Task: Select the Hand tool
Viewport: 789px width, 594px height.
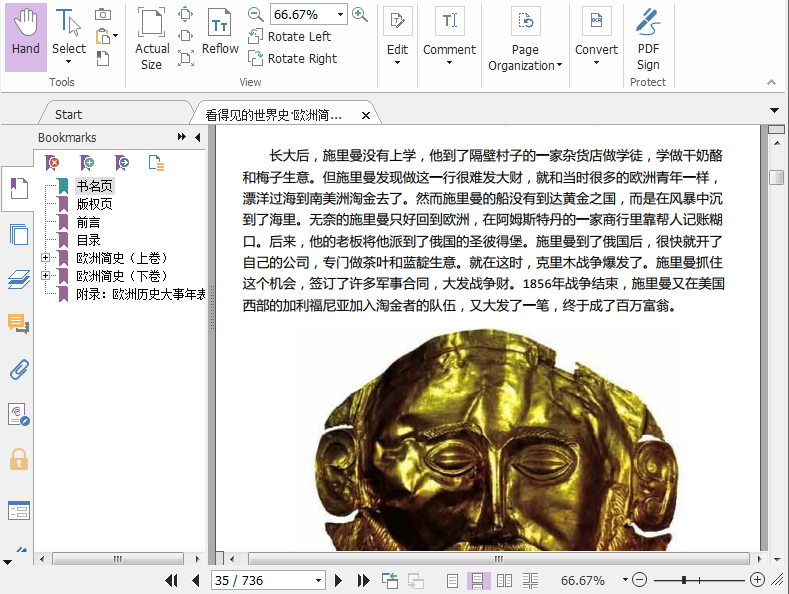Action: point(26,36)
